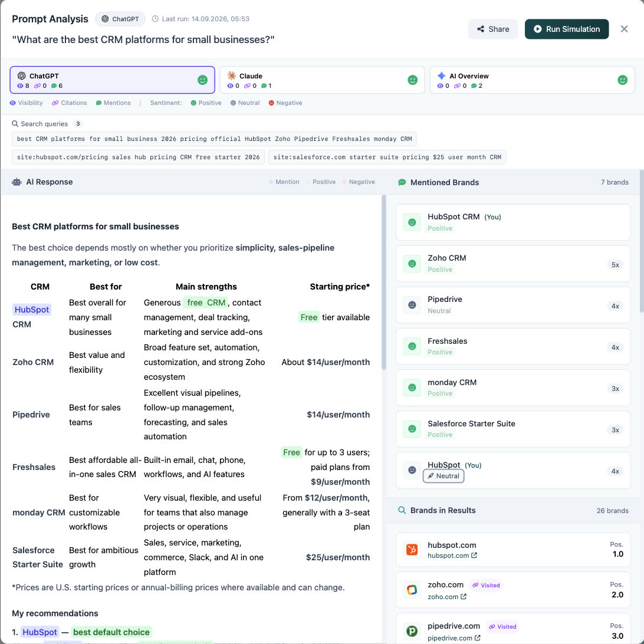The width and height of the screenshot is (644, 644).
Task: Click the Negative sentiment legend item
Action: tap(285, 103)
